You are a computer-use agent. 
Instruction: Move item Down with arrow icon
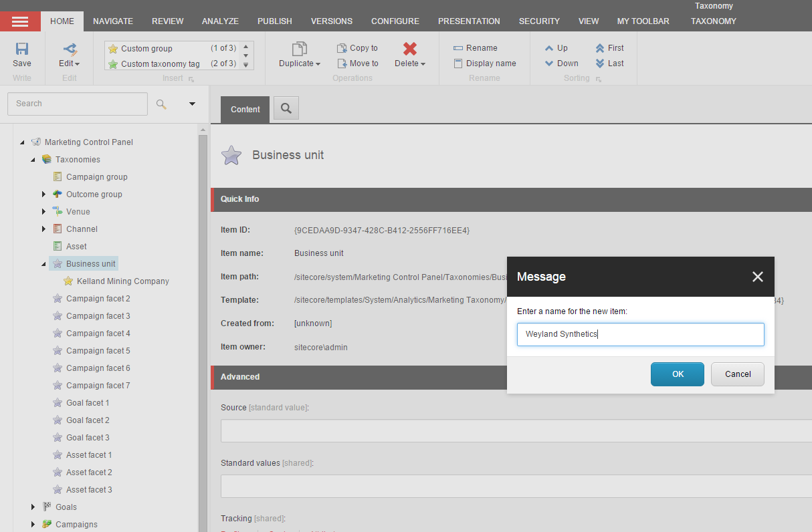(549, 63)
